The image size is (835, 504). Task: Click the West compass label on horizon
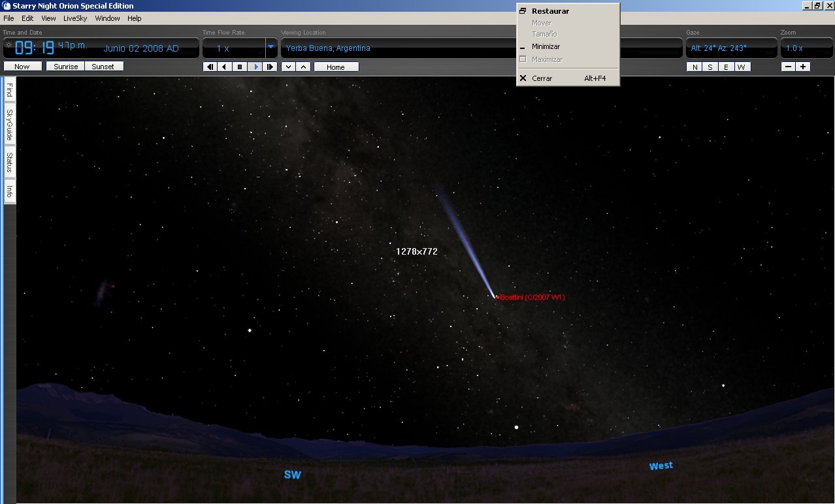pos(661,466)
